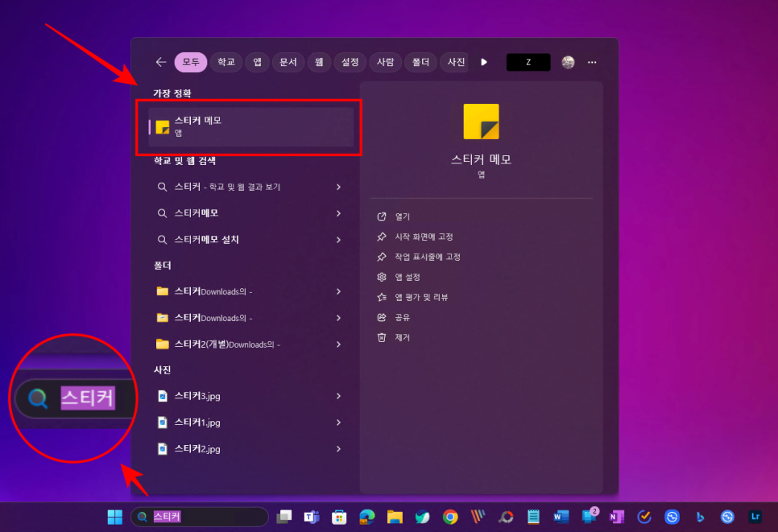Switch to the 앱 filter tab
Viewport: 778px width, 532px height.
[257, 62]
